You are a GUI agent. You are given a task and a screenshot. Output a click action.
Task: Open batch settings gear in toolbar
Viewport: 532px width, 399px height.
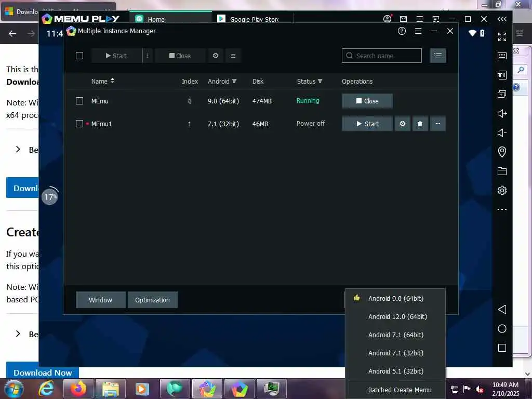click(x=216, y=56)
